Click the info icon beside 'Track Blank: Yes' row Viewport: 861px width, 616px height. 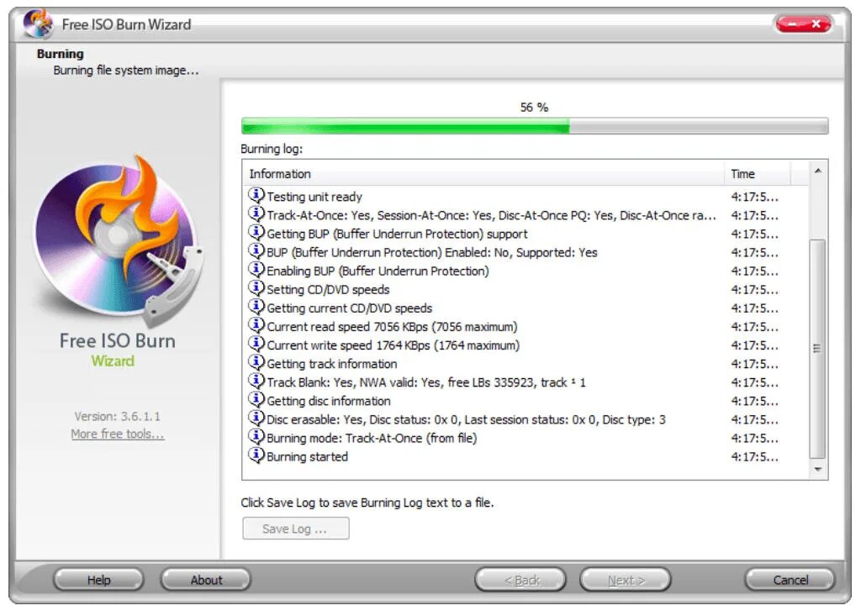pos(256,381)
